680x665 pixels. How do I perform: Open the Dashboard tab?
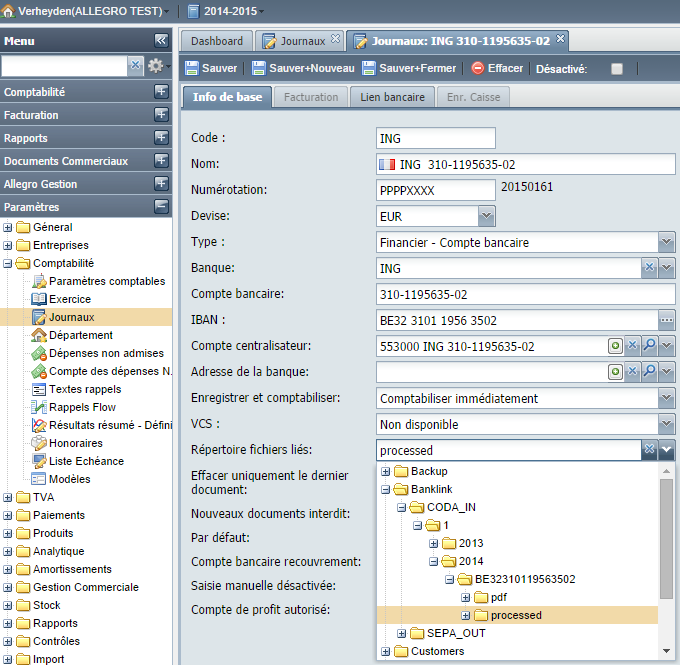(217, 41)
